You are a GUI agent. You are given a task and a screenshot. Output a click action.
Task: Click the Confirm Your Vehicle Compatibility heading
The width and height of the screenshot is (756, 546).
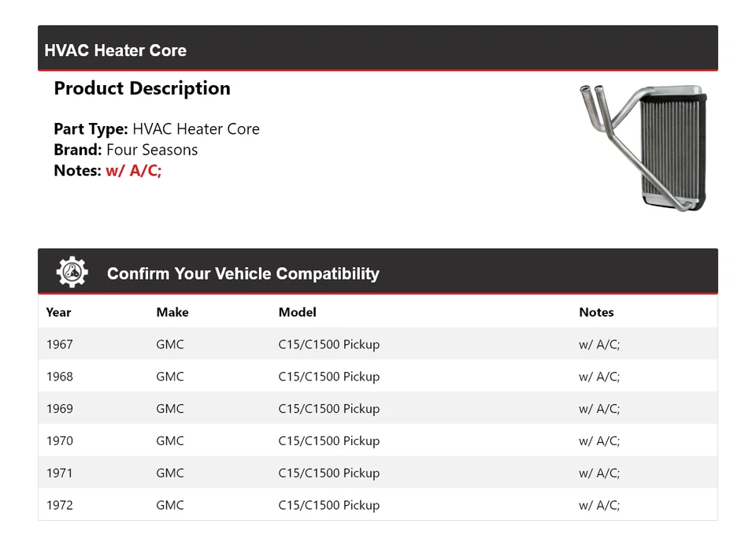point(243,273)
